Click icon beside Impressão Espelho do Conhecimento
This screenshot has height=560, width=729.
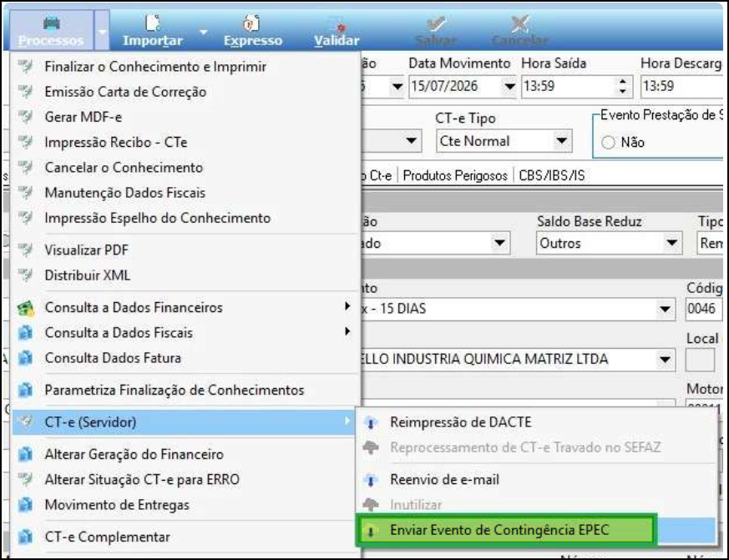(x=26, y=217)
